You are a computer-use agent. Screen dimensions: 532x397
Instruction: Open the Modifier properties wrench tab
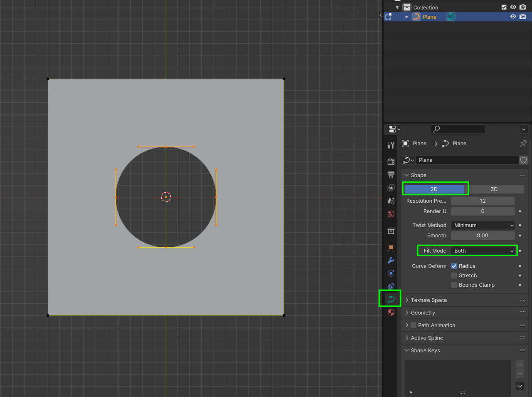point(391,260)
